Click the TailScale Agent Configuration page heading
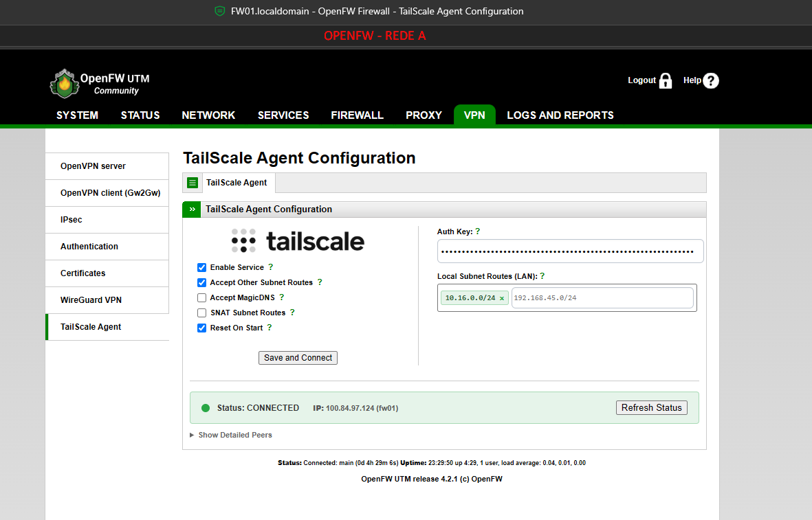This screenshot has width=812, height=520. coord(299,158)
